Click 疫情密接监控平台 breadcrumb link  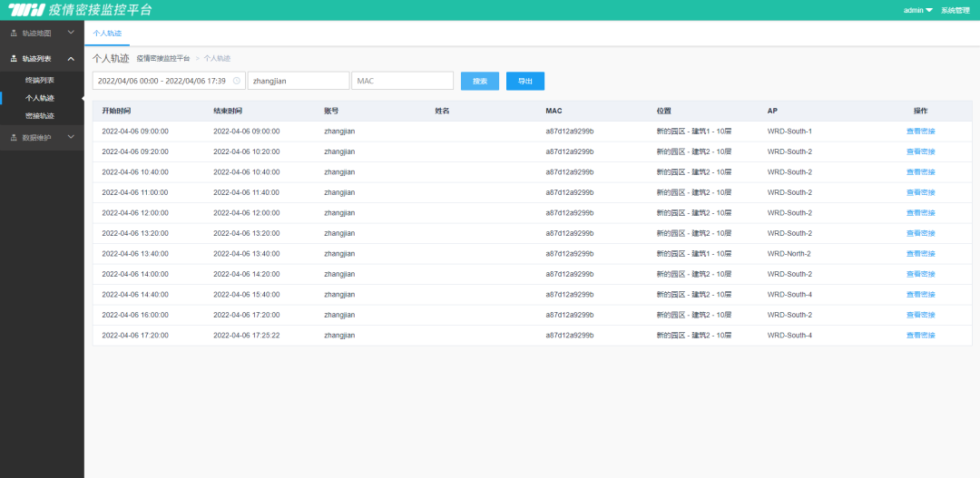click(163, 58)
